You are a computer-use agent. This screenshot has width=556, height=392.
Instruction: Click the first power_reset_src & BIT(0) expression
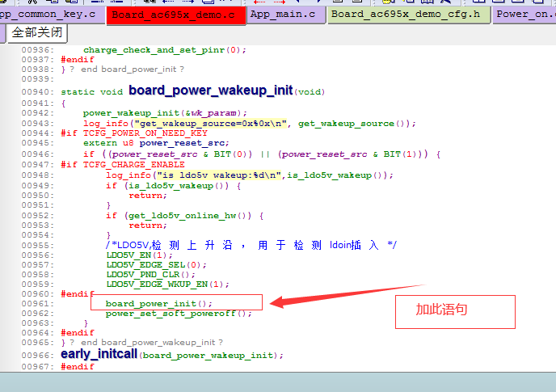(181, 154)
